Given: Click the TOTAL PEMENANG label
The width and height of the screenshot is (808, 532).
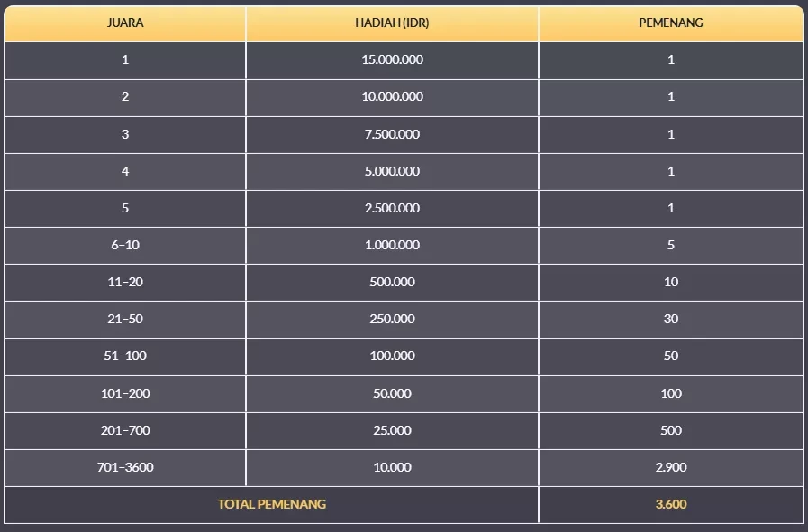Looking at the screenshot, I should coord(272,504).
